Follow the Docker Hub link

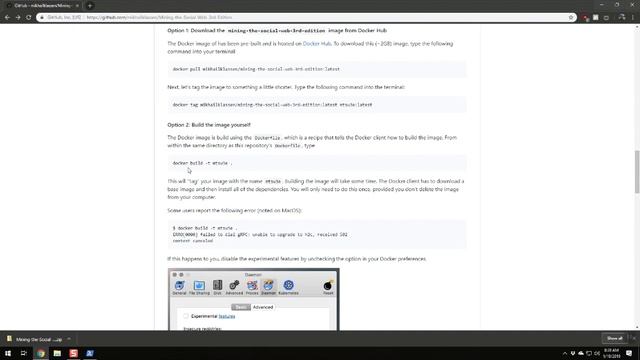click(x=317, y=44)
